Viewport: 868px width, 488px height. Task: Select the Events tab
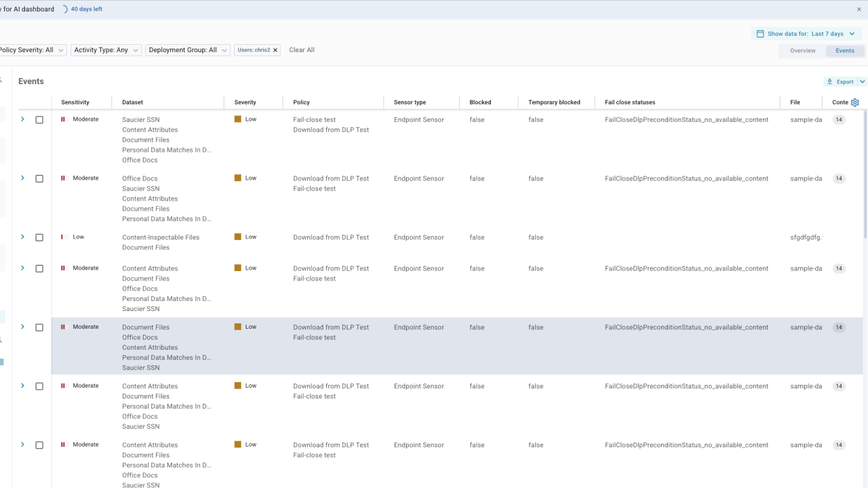point(844,51)
